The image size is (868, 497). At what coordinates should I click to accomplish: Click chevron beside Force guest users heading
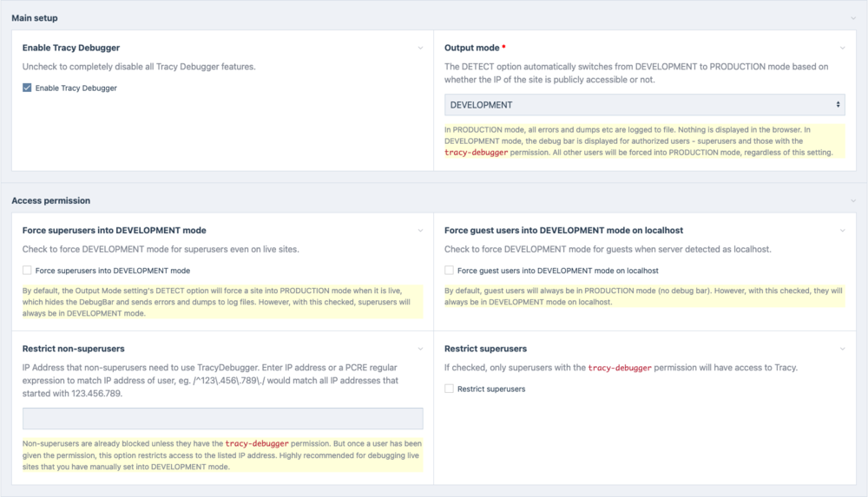842,230
